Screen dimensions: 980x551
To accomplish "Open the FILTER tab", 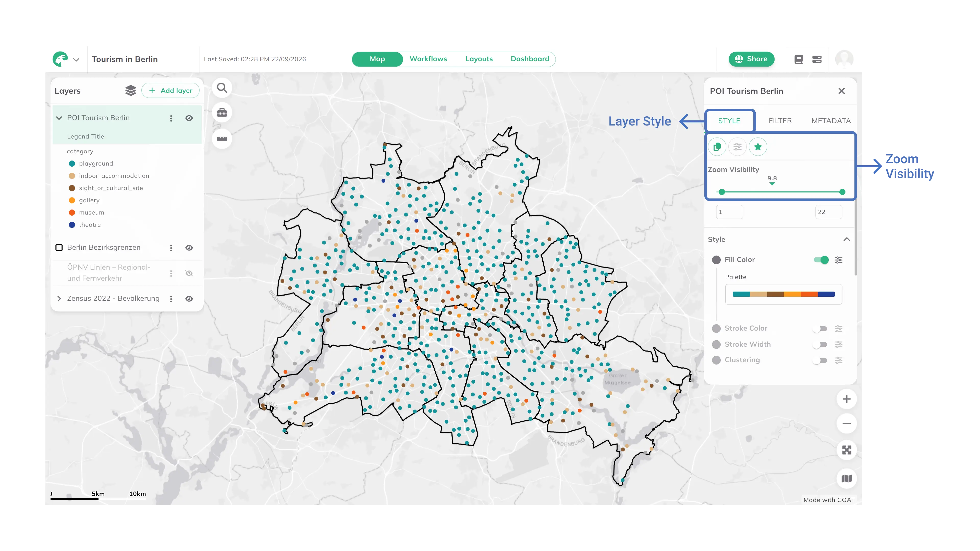I will tap(780, 121).
